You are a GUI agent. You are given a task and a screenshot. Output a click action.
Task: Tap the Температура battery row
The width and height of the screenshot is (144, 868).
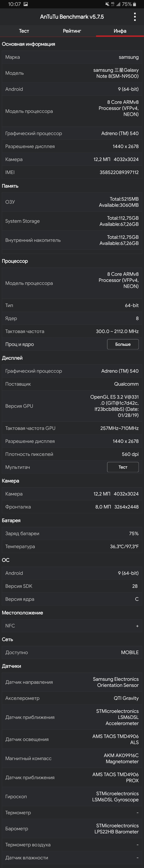tap(72, 546)
